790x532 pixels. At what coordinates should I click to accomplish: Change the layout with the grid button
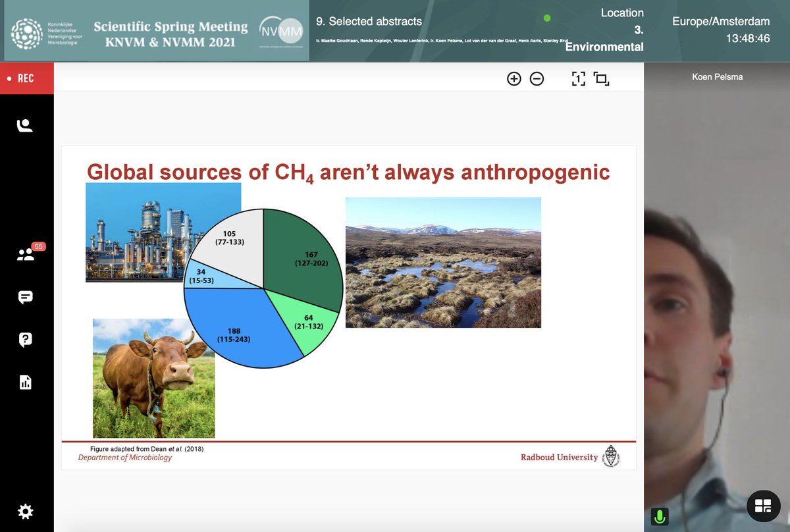click(x=763, y=506)
